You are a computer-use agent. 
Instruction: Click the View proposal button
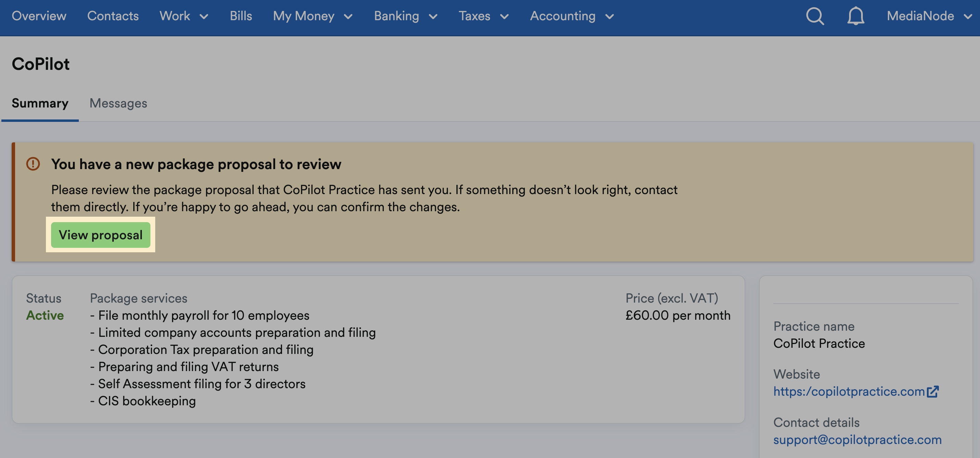click(101, 235)
